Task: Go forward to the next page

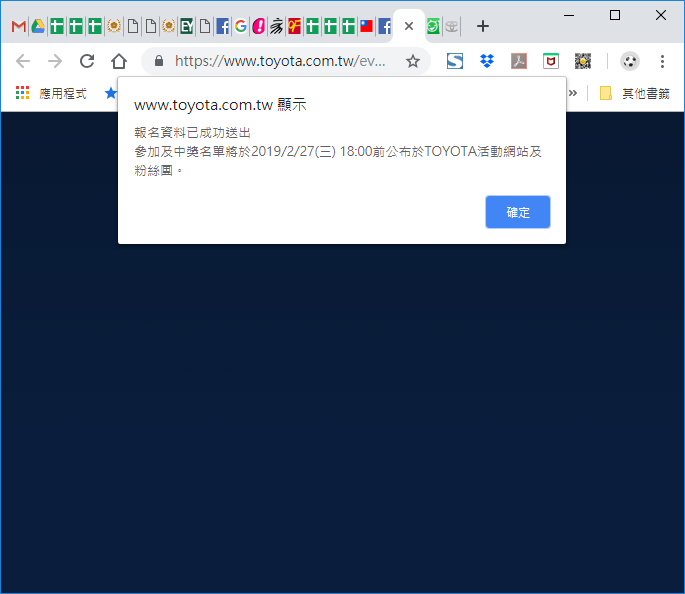Action: tap(55, 61)
